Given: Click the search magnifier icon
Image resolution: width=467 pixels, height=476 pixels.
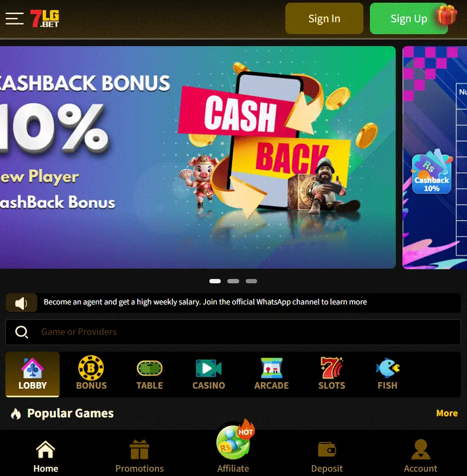Looking at the screenshot, I should pyautogui.click(x=22, y=332).
